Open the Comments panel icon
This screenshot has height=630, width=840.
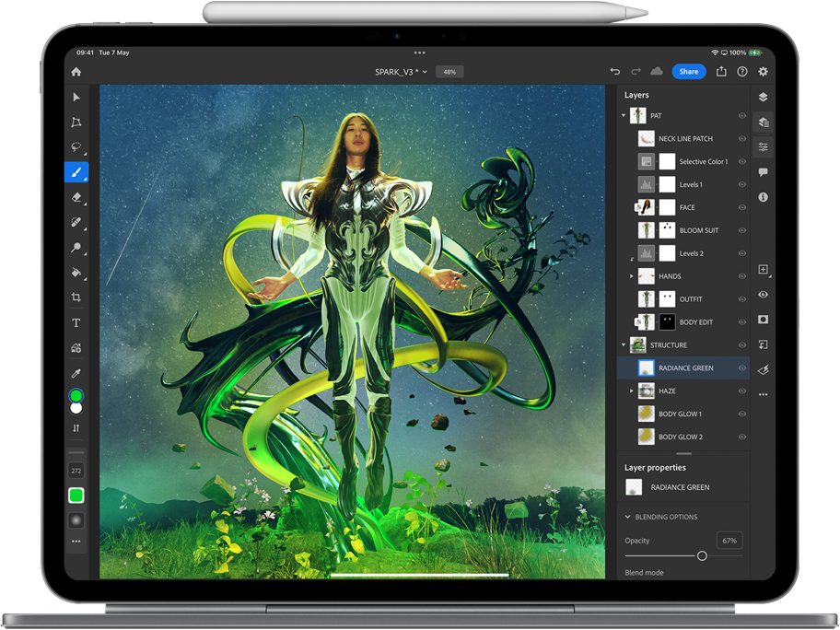(x=764, y=172)
